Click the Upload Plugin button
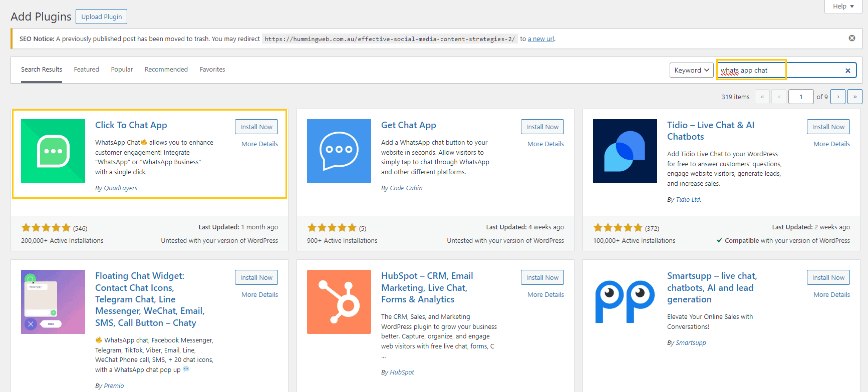Viewport: 868px width, 392px height. pyautogui.click(x=101, y=17)
